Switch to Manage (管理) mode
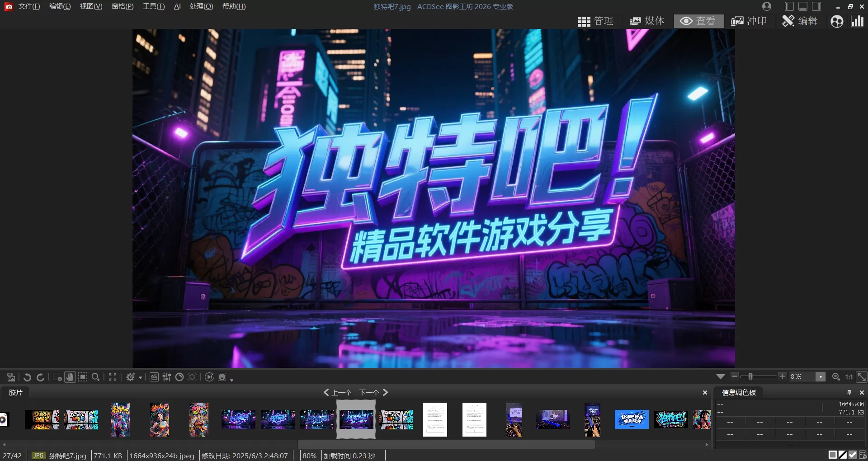This screenshot has height=461, width=868. pyautogui.click(x=595, y=21)
